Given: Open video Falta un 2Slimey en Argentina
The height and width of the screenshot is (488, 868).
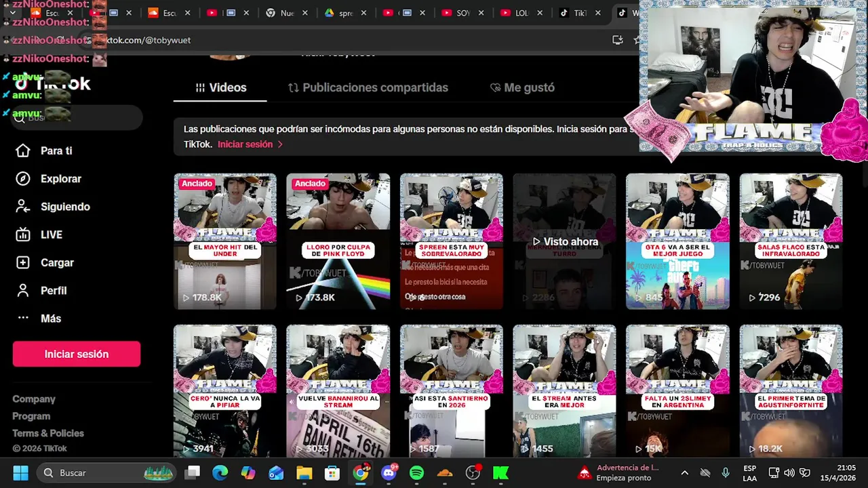Looking at the screenshot, I should click(x=678, y=391).
